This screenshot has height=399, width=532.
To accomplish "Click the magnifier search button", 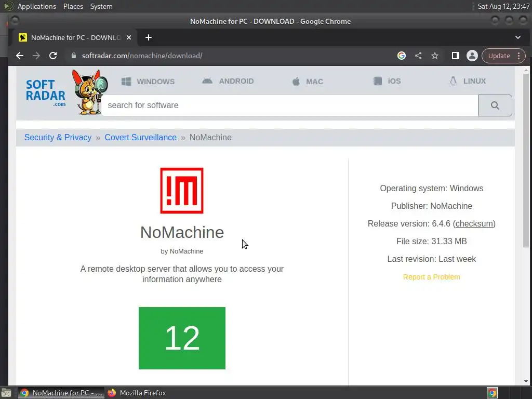I will pos(495,105).
